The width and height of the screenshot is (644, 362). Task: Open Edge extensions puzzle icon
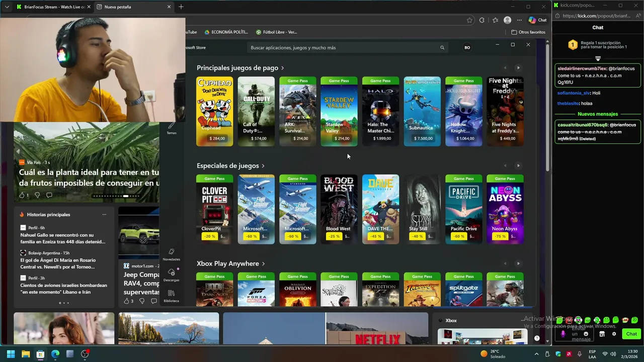click(x=482, y=20)
